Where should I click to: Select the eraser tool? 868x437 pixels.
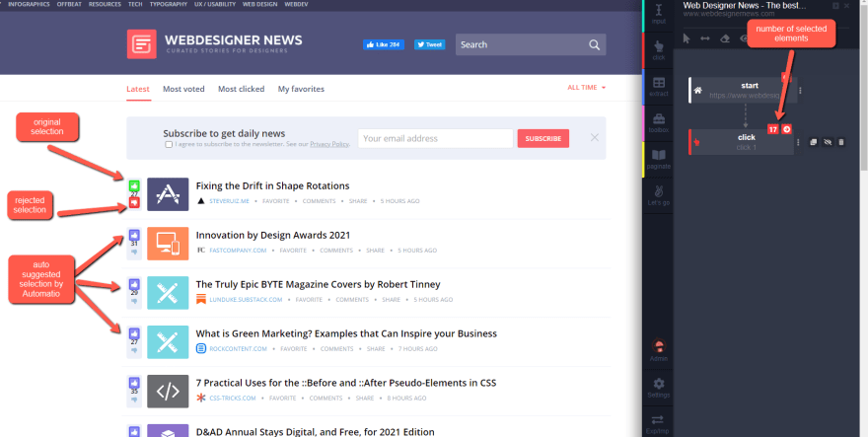725,38
